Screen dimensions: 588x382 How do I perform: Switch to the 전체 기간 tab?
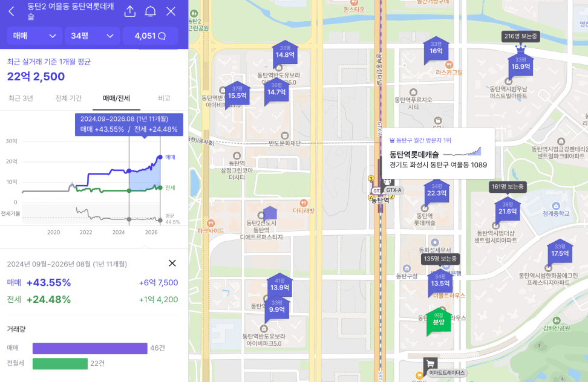click(x=68, y=98)
